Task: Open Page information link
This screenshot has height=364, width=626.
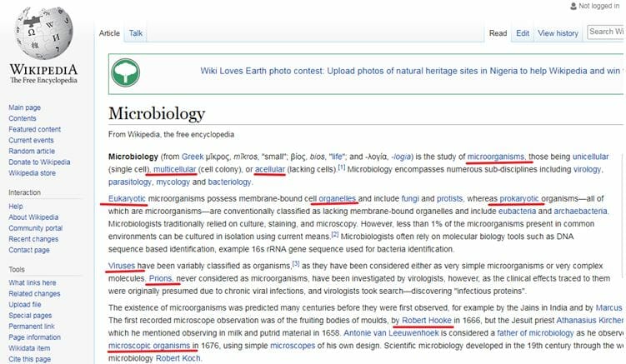Action: pos(35,337)
